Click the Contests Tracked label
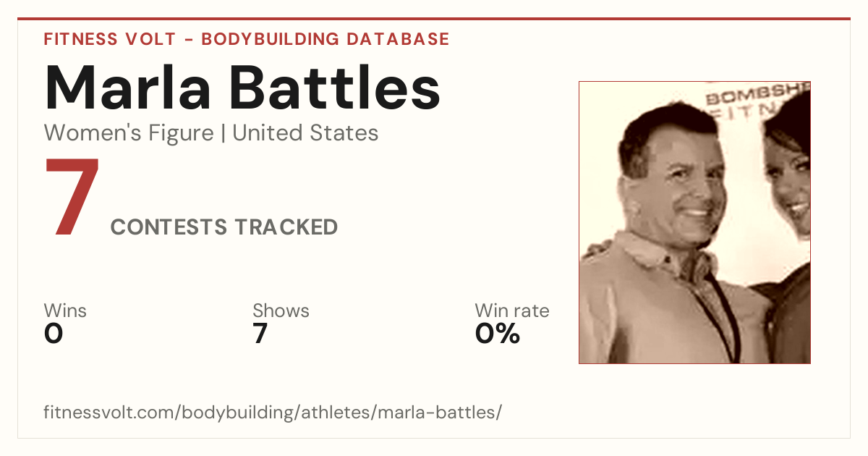The height and width of the screenshot is (456, 868). (224, 227)
